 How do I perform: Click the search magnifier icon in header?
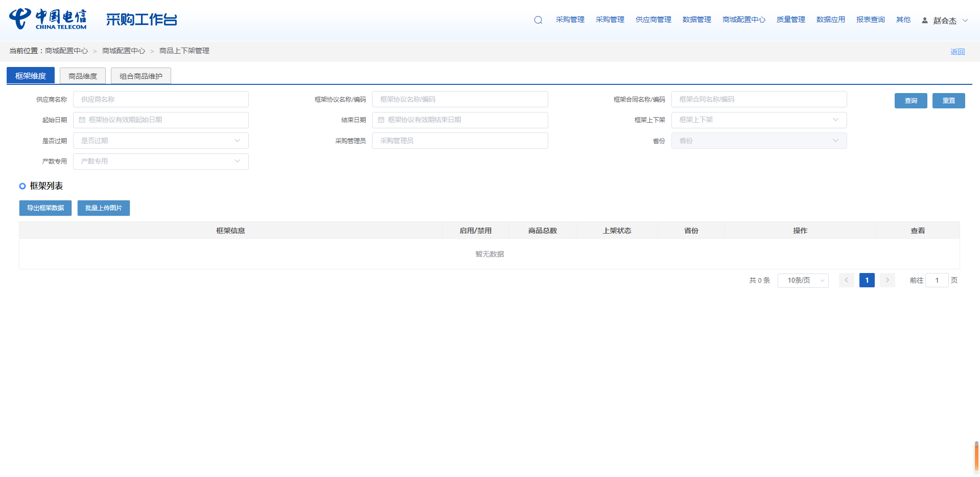538,20
